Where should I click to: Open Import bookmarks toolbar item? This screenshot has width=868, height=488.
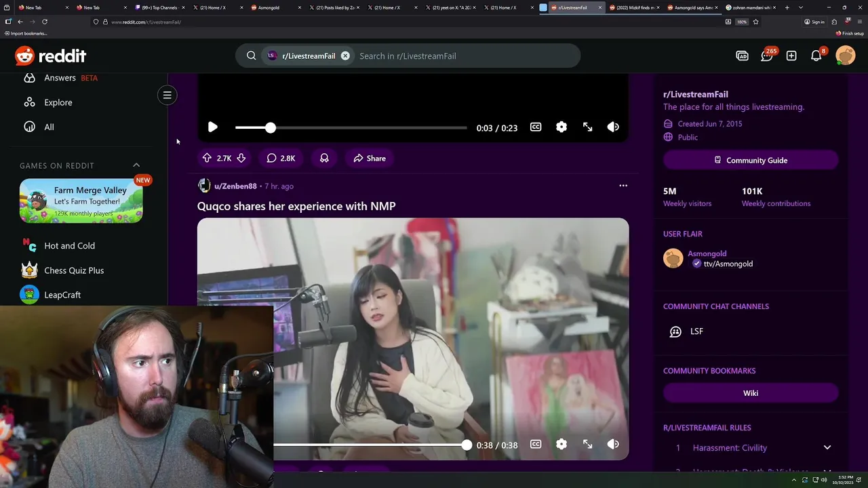click(26, 33)
